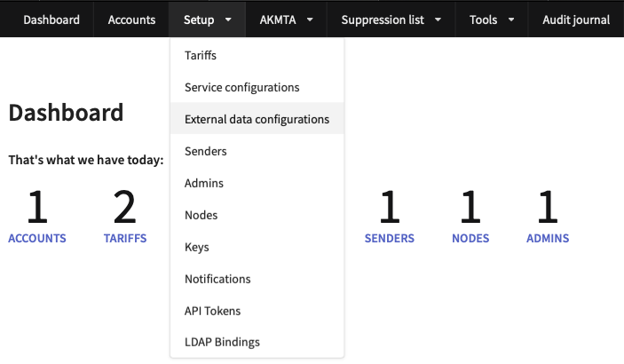
Task: Choose Service configurations menu entry
Action: [x=241, y=87]
